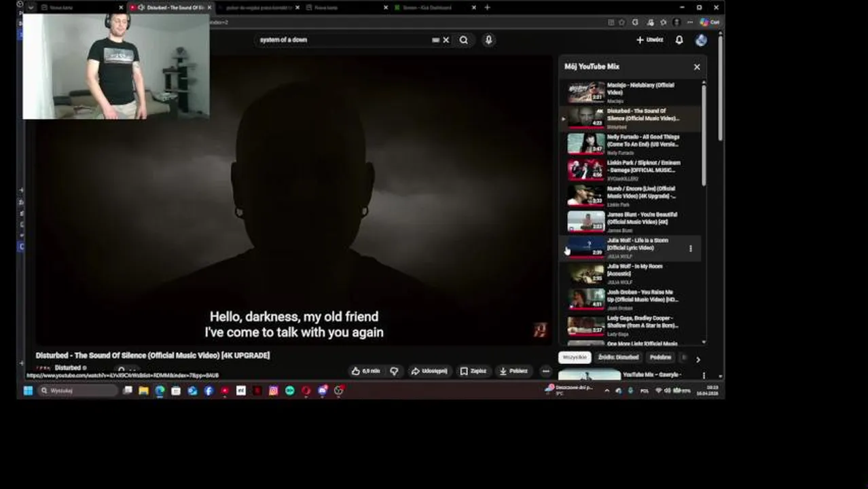
Task: Open a new browser tab with plus
Action: click(487, 7)
